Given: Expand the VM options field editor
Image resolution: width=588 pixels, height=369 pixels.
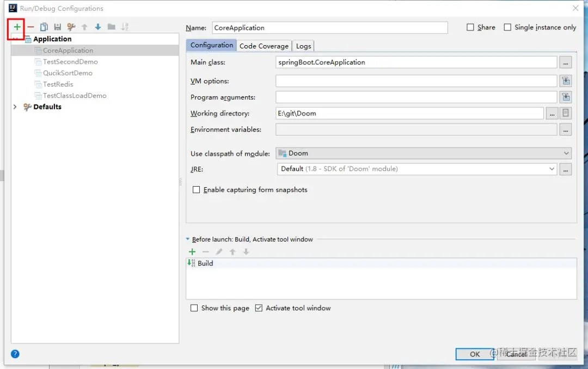Looking at the screenshot, I should coord(566,81).
